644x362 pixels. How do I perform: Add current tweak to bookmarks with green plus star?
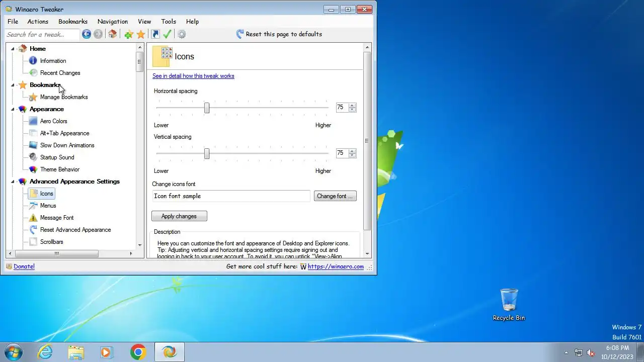coord(129,34)
